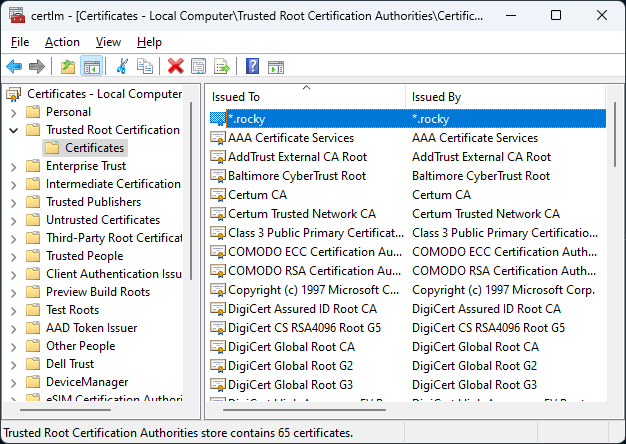Click the Cut scissors icon
The image size is (626, 444).
point(122,66)
